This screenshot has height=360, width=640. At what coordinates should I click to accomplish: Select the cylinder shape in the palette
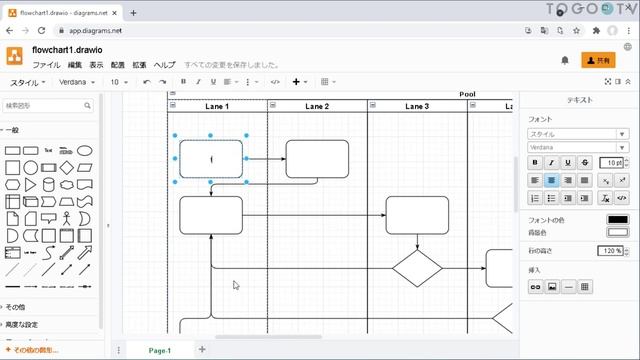coord(49,184)
